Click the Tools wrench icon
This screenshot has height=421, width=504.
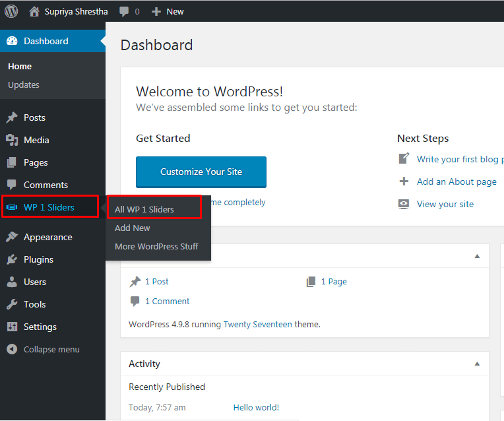(12, 304)
